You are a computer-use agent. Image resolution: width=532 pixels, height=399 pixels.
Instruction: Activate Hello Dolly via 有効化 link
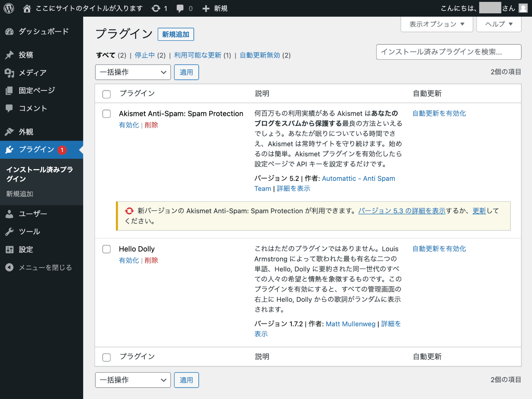[129, 260]
